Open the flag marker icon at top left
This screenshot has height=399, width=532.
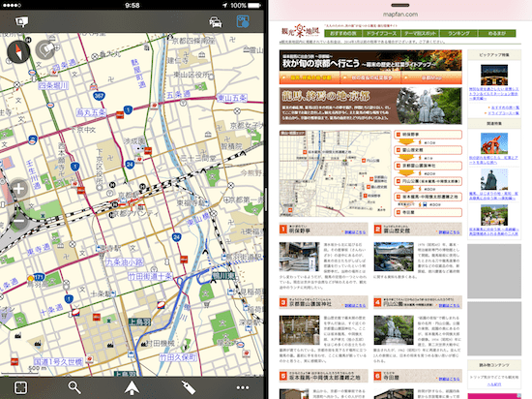21,21
